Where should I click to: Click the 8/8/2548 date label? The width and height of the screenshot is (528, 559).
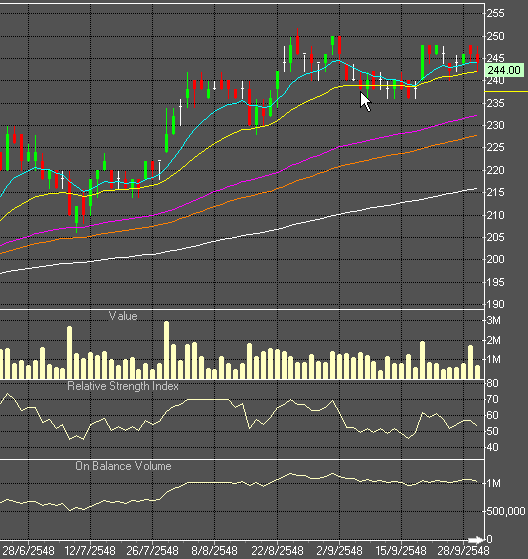[215, 550]
